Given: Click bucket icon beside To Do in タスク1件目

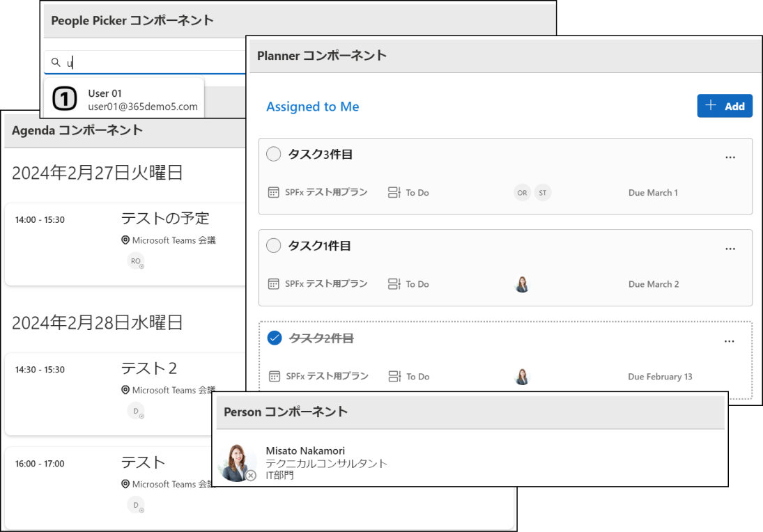Looking at the screenshot, I should click(394, 284).
